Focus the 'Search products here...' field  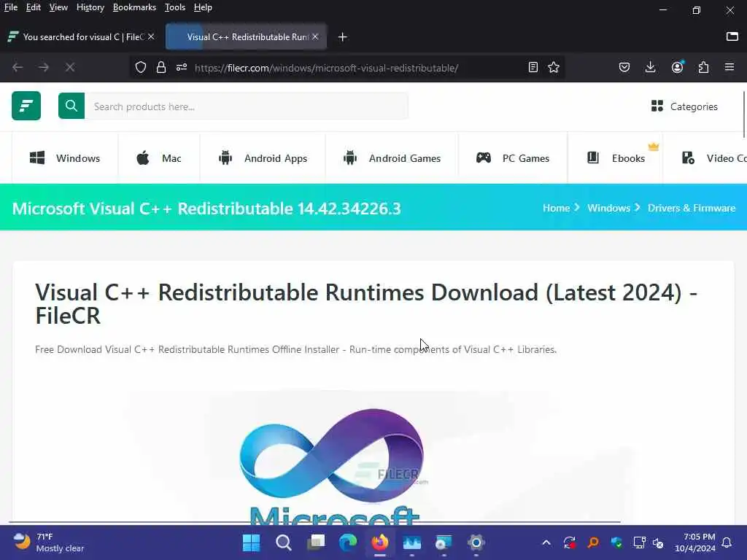pyautogui.click(x=247, y=106)
